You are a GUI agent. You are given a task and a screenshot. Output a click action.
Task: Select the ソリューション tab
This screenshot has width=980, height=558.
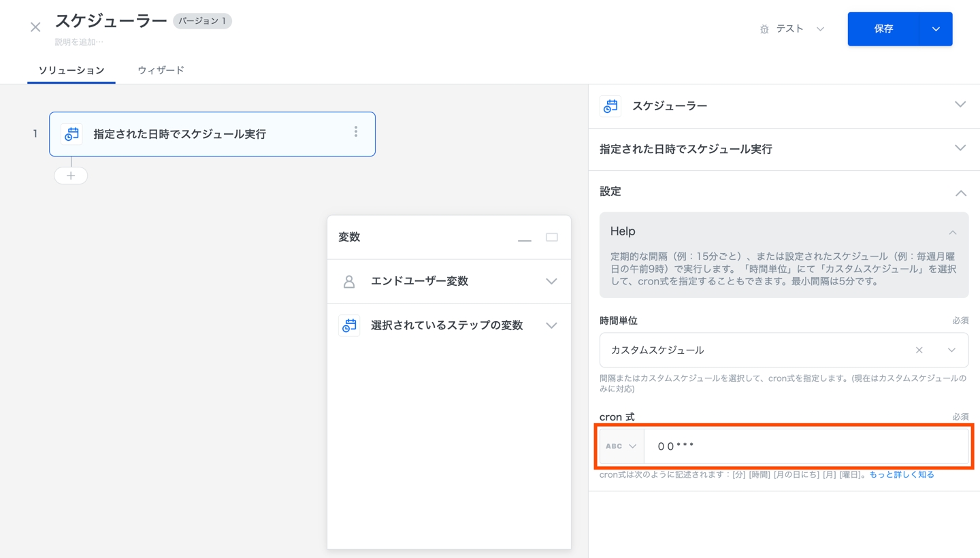(71, 70)
